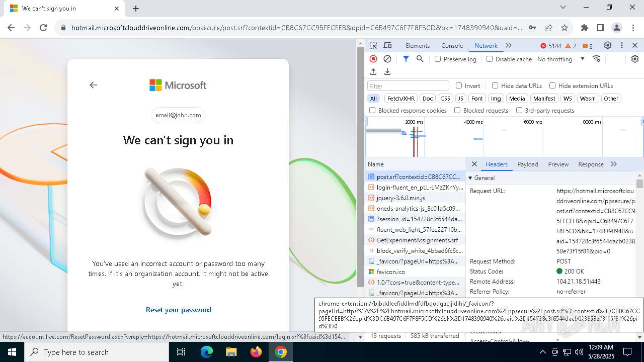Click the Windows Start button

coord(12,352)
